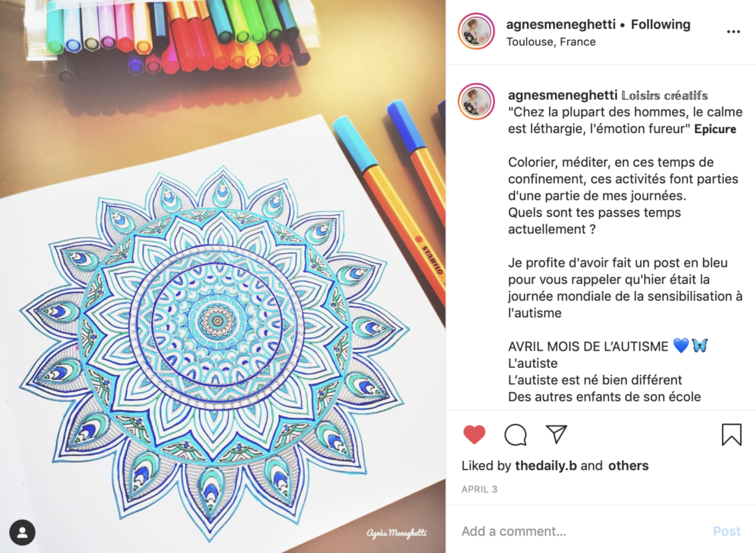The image size is (756, 553).
Task: Open comments via the speech bubble icon
Action: tap(516, 434)
